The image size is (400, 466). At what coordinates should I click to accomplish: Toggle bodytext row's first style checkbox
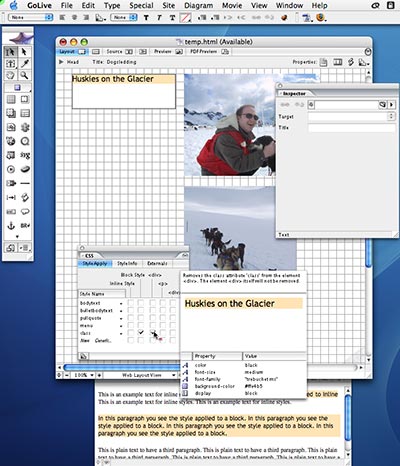pyautogui.click(x=131, y=303)
